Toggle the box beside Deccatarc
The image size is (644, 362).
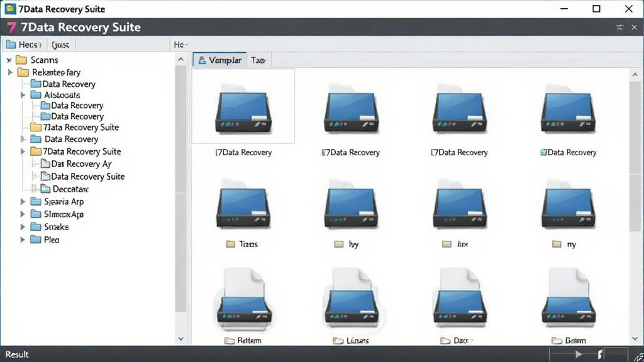click(x=35, y=189)
